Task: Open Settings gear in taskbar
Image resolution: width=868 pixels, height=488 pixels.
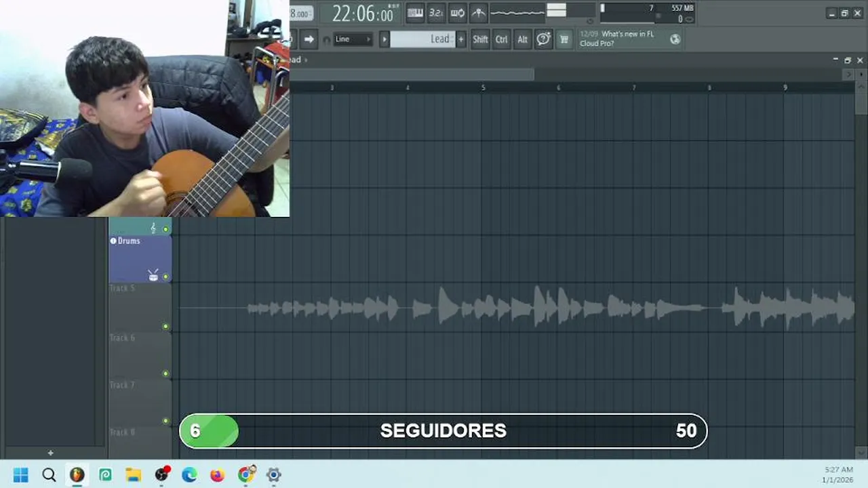Action: pyautogui.click(x=273, y=475)
